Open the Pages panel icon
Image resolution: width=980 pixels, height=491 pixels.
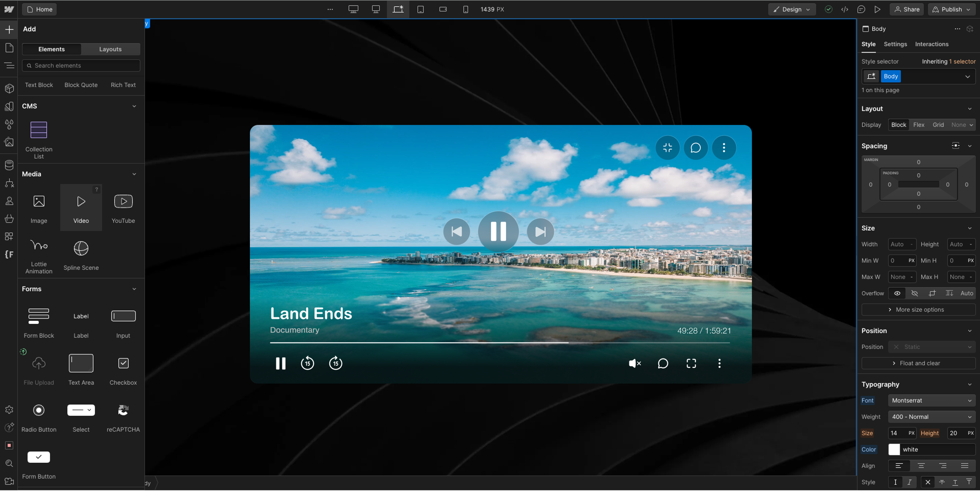tap(9, 48)
